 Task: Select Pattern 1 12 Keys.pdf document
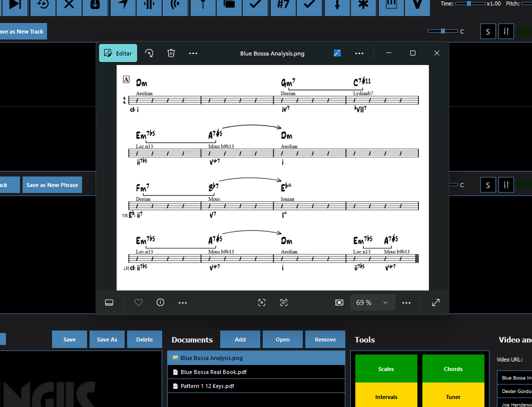click(207, 386)
